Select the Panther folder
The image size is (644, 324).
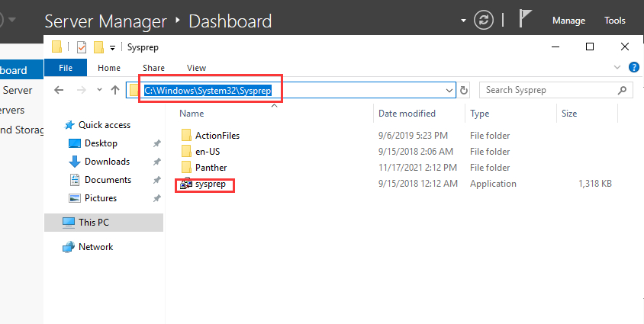pyautogui.click(x=203, y=167)
